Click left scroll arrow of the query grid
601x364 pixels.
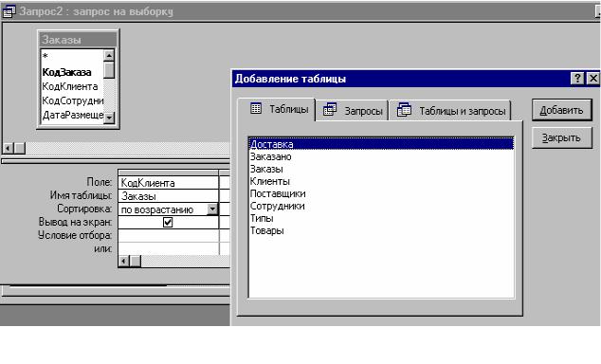coord(124,262)
